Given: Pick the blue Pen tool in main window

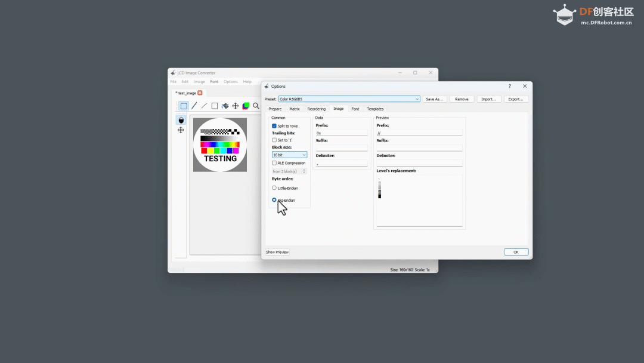Looking at the screenshot, I should (194, 106).
